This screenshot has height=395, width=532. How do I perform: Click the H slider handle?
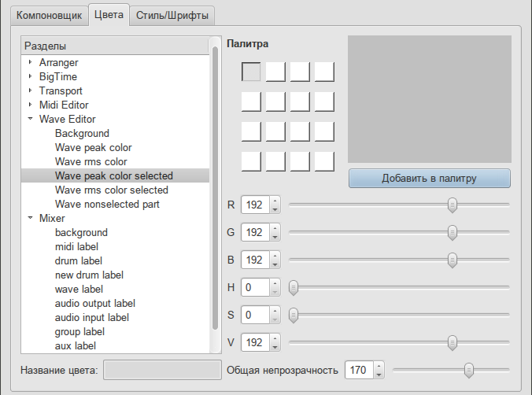click(294, 288)
